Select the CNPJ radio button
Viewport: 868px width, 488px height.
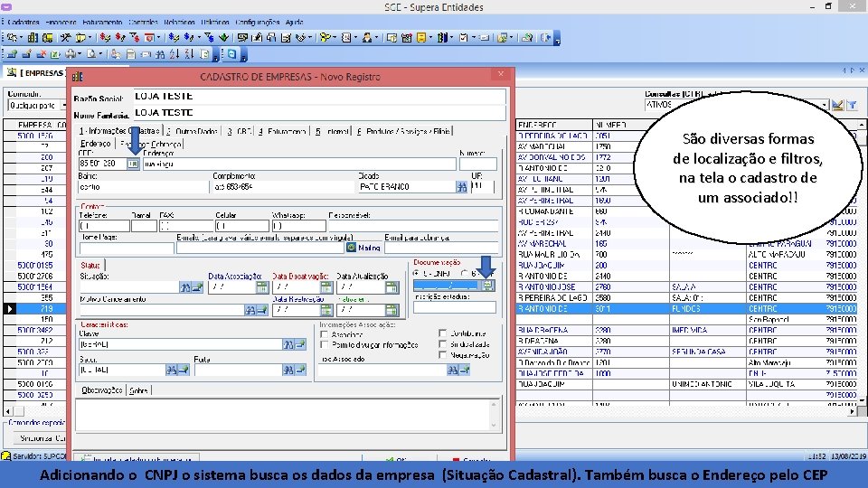click(x=416, y=273)
